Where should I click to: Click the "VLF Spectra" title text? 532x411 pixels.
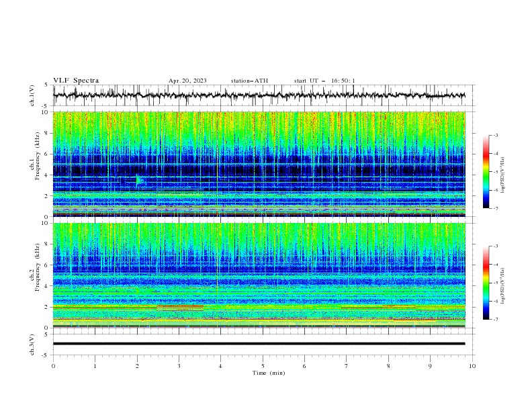76,81
